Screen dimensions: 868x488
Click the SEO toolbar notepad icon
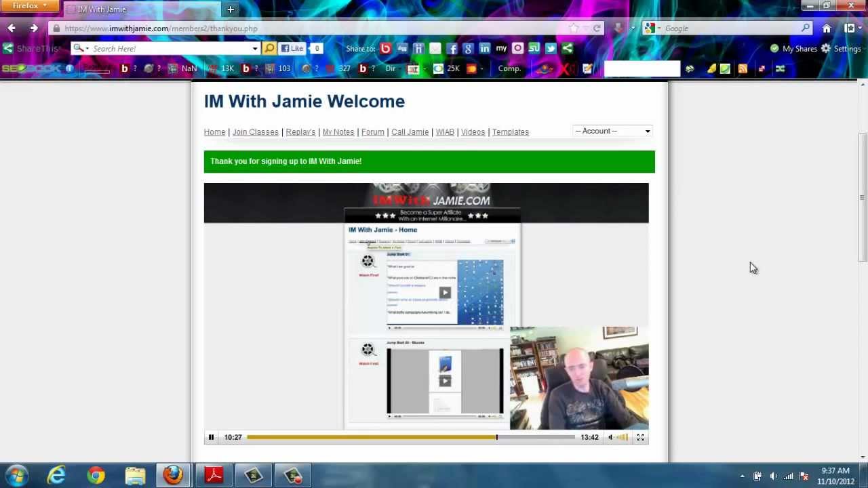[x=587, y=68]
